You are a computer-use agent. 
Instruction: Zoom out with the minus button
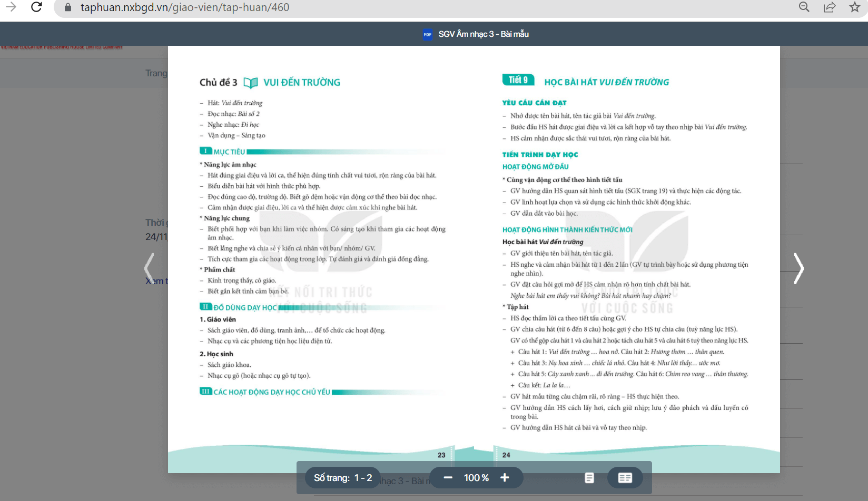point(448,478)
